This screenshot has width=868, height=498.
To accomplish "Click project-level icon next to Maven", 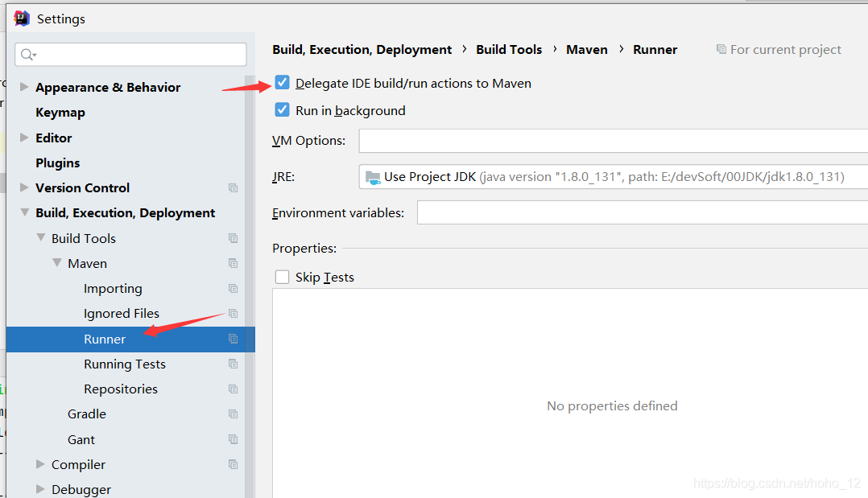I will pos(233,263).
